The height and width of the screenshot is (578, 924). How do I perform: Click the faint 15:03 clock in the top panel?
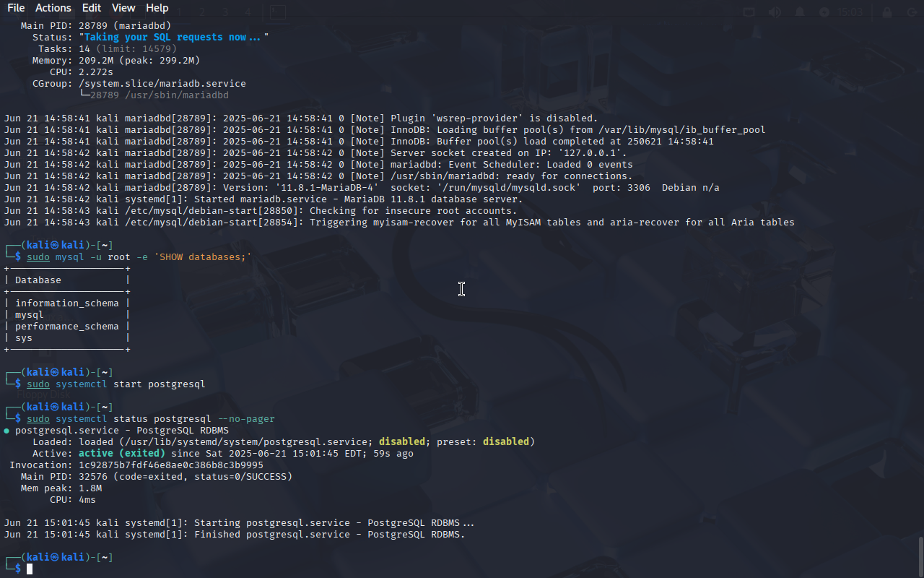pos(850,12)
